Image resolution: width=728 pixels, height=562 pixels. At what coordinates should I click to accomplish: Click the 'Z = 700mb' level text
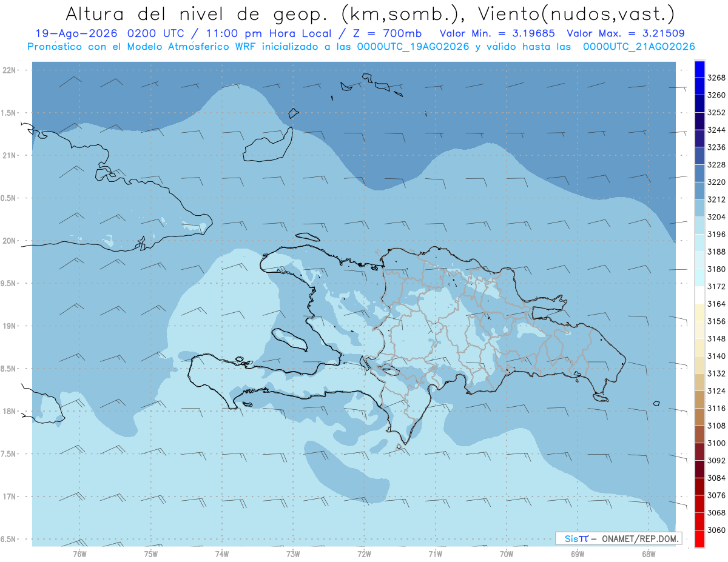click(385, 33)
